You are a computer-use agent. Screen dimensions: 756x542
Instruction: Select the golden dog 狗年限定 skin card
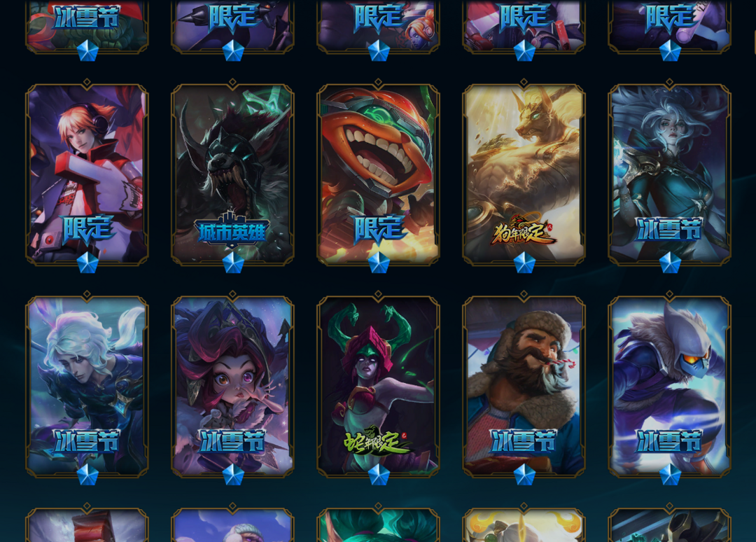pos(524,174)
